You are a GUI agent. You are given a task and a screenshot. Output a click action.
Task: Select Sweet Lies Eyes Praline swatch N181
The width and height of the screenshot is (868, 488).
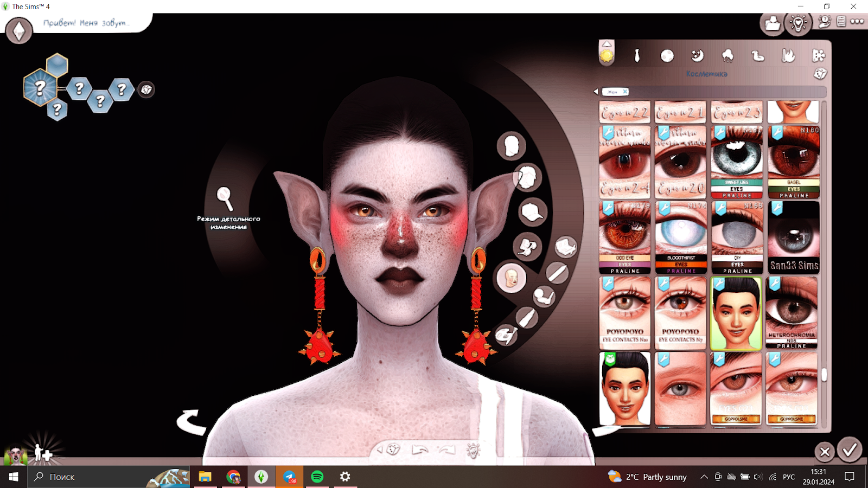[x=737, y=162]
